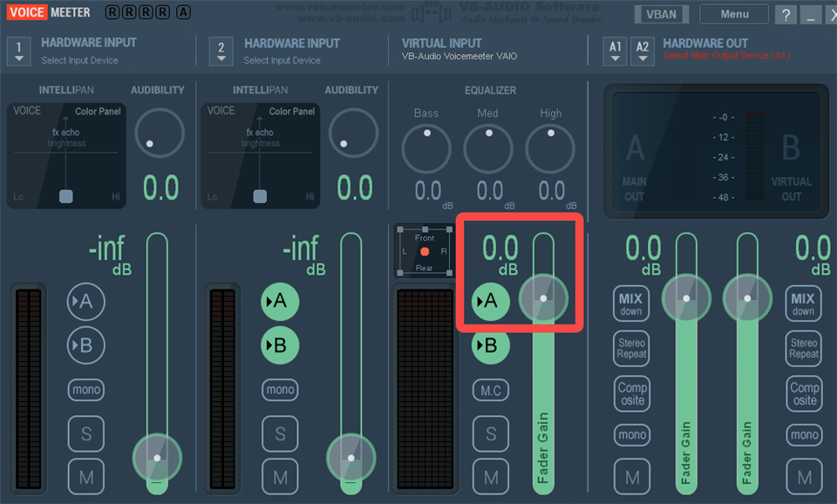Toggle Composite on bus A
This screenshot has height=504, width=837.
(x=632, y=393)
